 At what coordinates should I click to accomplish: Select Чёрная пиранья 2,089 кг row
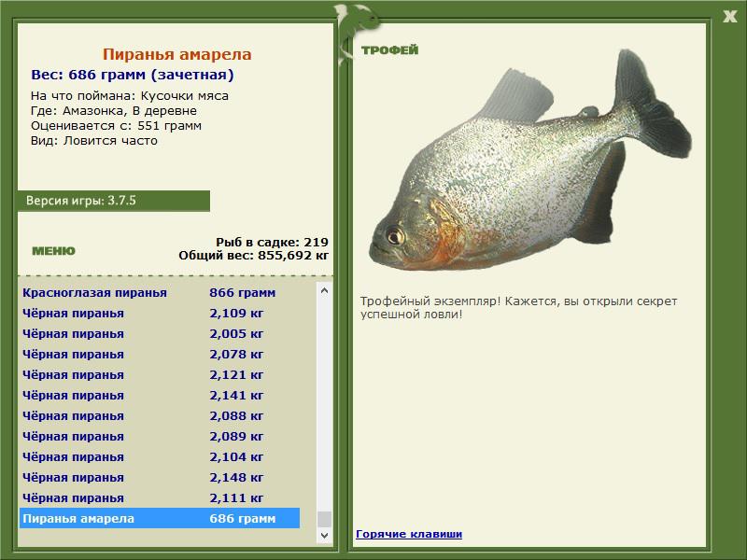(x=160, y=436)
